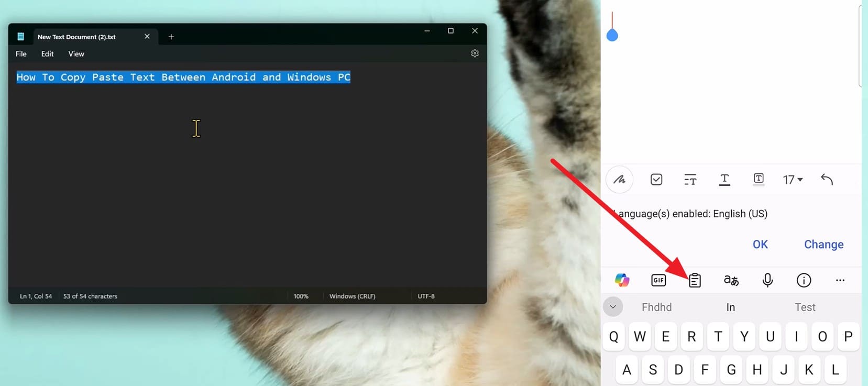Open the font size 17 dropdown
This screenshot has height=386, width=868.
coord(793,180)
